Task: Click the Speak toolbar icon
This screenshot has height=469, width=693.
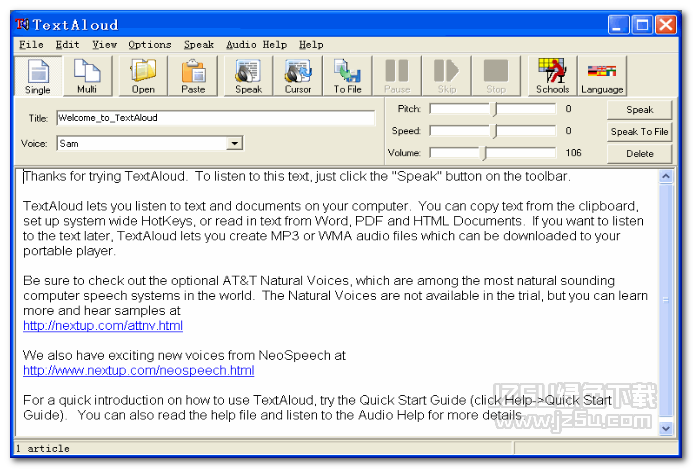Action: (248, 76)
